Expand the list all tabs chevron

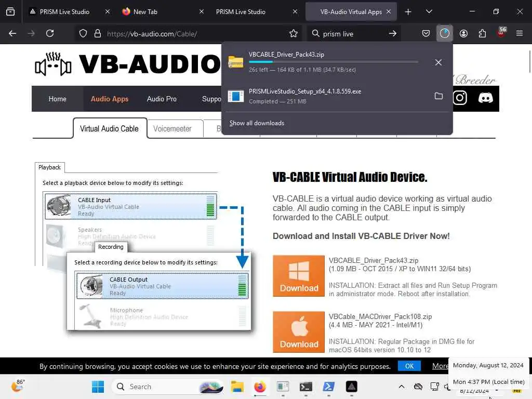[429, 11]
